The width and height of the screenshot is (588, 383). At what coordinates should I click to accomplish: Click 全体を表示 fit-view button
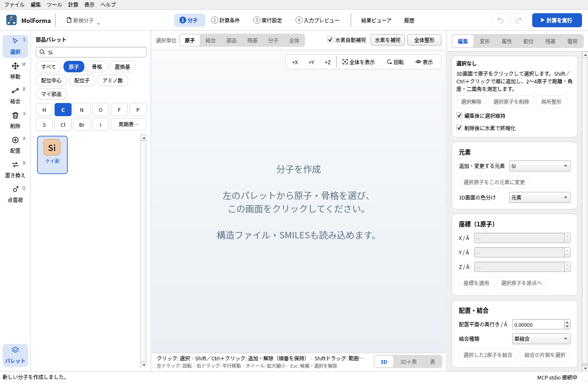358,62
